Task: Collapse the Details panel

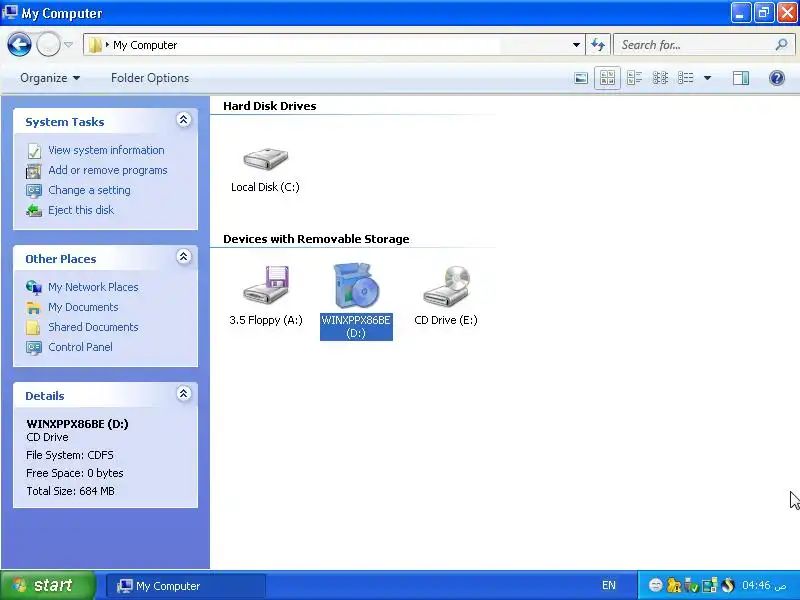Action: pos(184,393)
